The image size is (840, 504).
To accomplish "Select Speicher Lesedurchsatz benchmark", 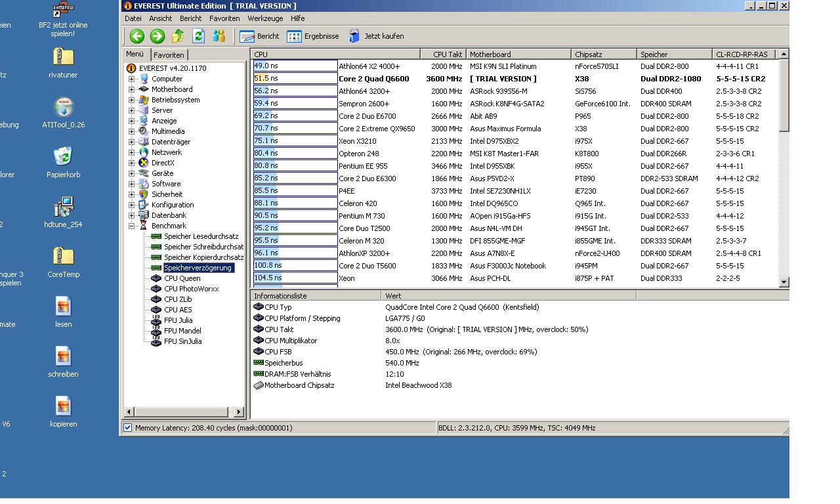I will (201, 236).
